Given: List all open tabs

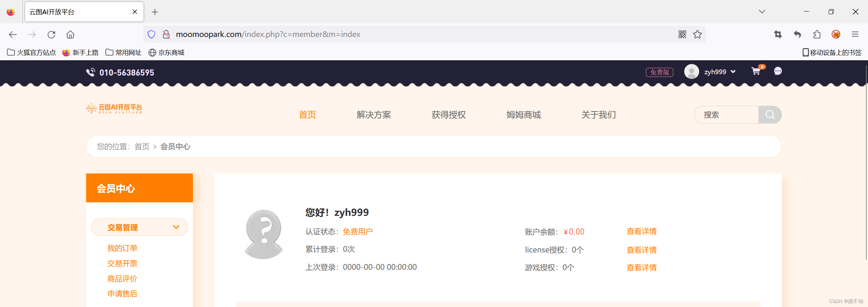Looking at the screenshot, I should point(762,12).
